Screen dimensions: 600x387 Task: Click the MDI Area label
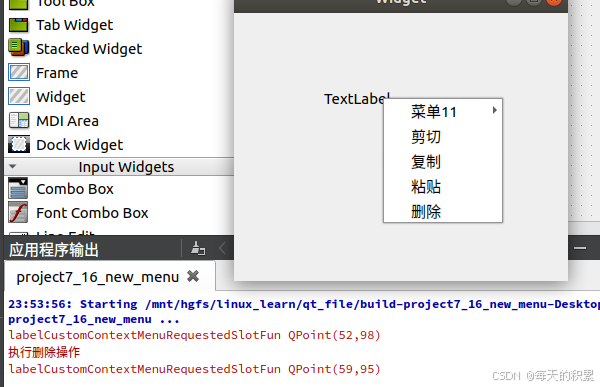point(67,121)
